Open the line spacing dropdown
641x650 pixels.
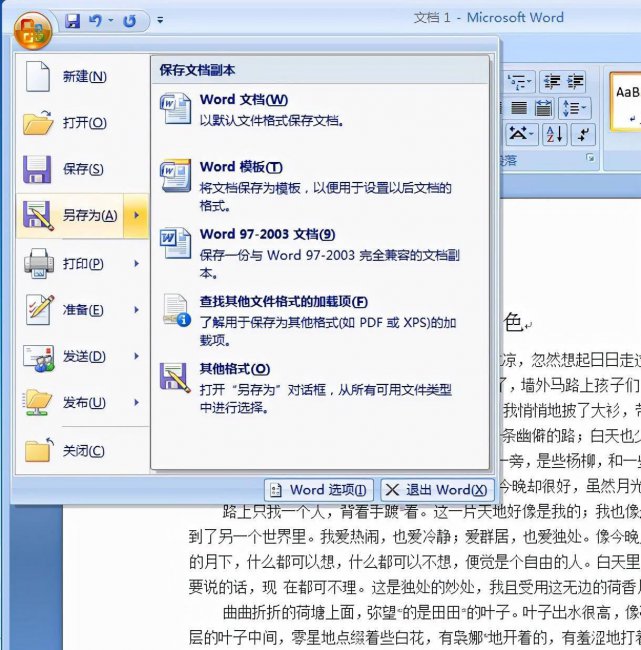574,108
